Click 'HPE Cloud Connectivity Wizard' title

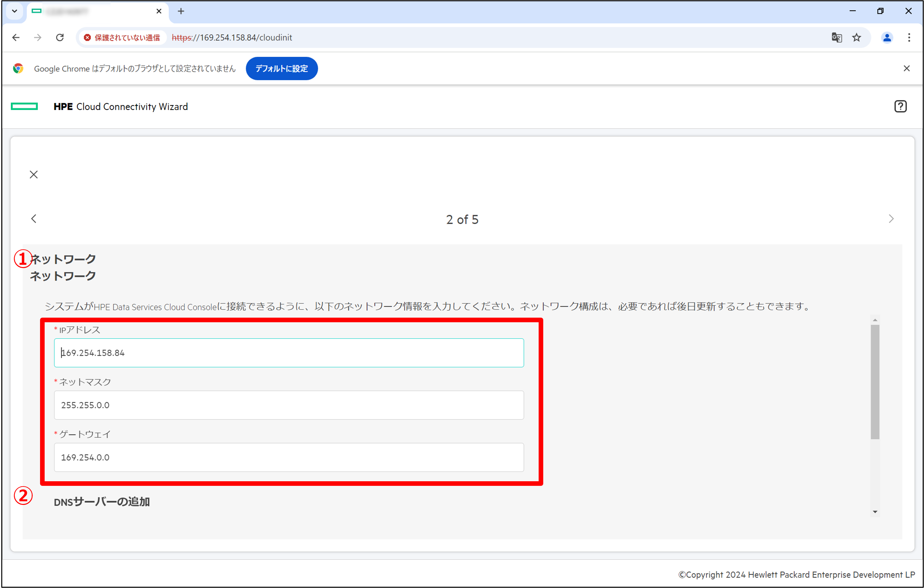(120, 106)
